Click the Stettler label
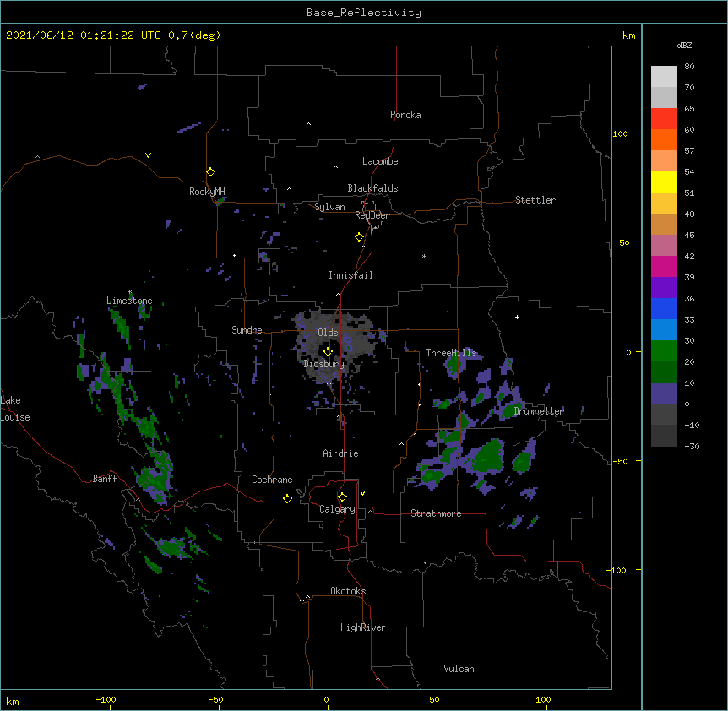Viewport: 728px width, 711px height. pyautogui.click(x=535, y=200)
